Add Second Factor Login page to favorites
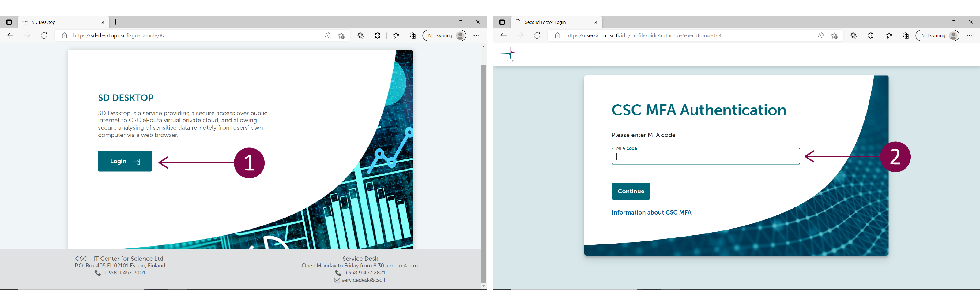The image size is (980, 306). click(834, 35)
